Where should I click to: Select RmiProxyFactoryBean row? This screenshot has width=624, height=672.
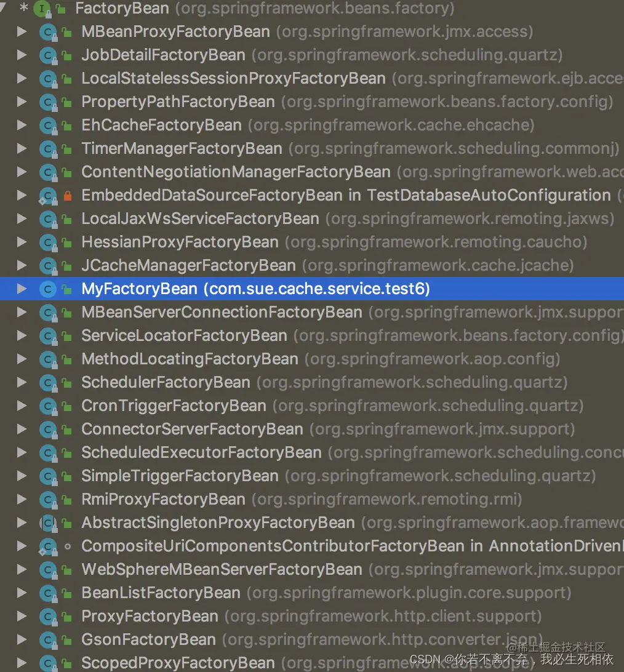coord(312,499)
